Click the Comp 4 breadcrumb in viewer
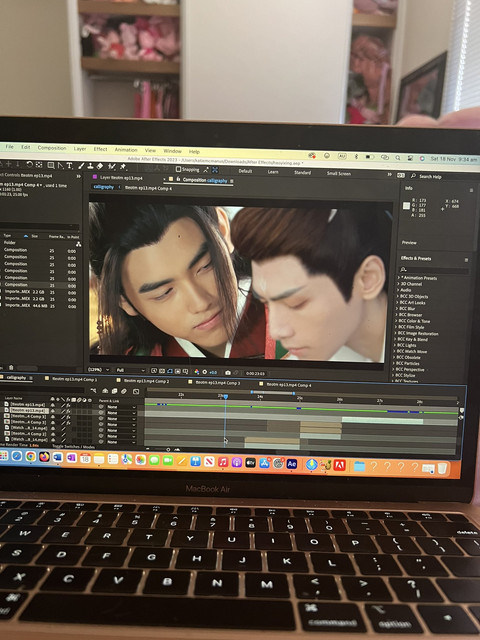 148,188
